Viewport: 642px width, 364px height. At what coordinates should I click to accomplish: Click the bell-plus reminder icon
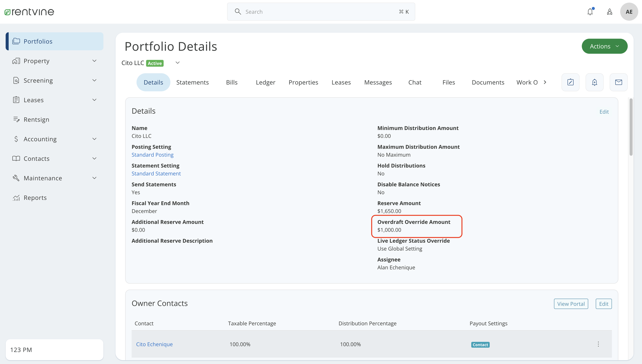pyautogui.click(x=594, y=82)
